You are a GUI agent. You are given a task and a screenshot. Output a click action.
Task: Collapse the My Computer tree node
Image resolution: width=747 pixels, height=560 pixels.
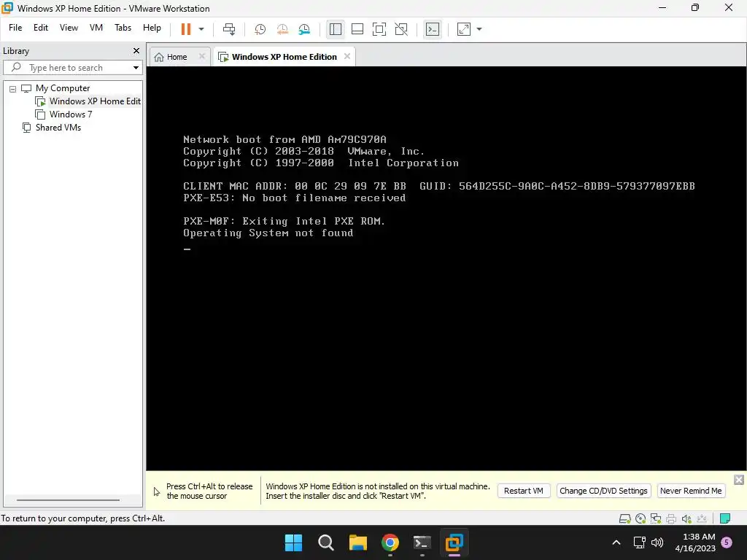tap(13, 88)
